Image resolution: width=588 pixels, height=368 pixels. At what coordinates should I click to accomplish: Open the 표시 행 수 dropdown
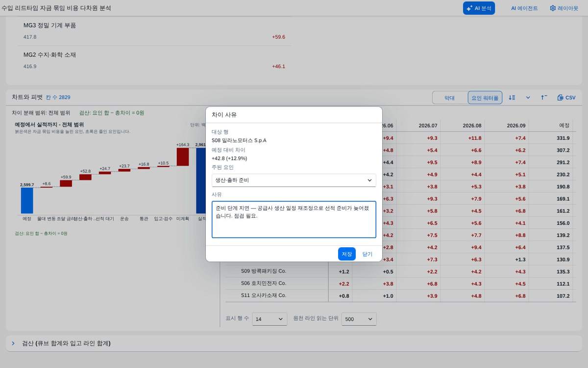click(269, 319)
